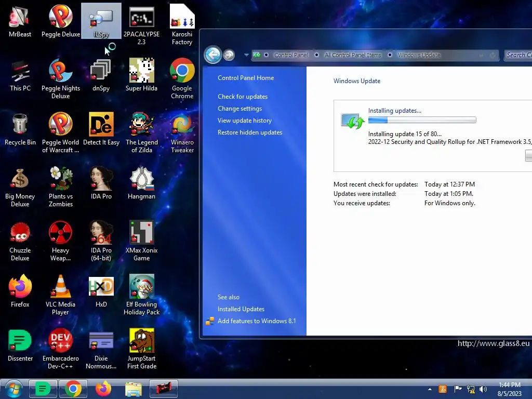Select This PC desktop icon
Screen dimensions: 532x399
point(20,75)
